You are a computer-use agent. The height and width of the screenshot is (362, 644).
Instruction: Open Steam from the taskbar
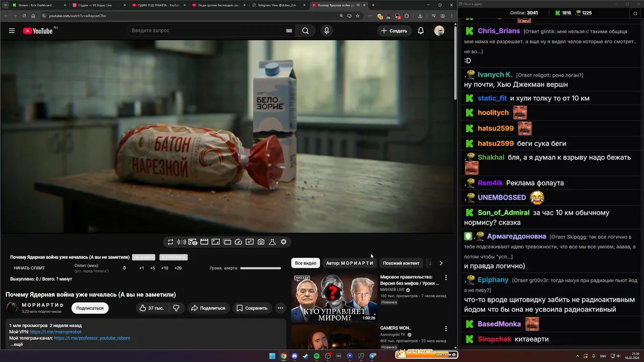coord(305,356)
